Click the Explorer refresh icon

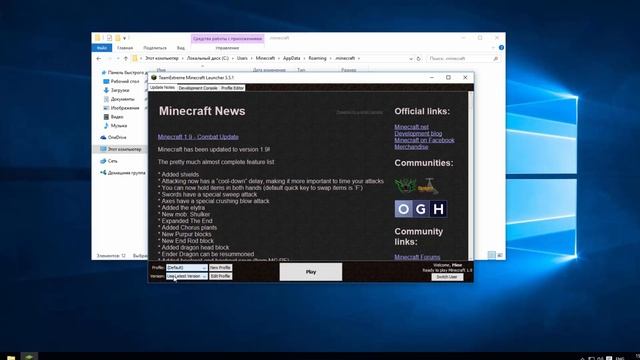pyautogui.click(x=418, y=58)
